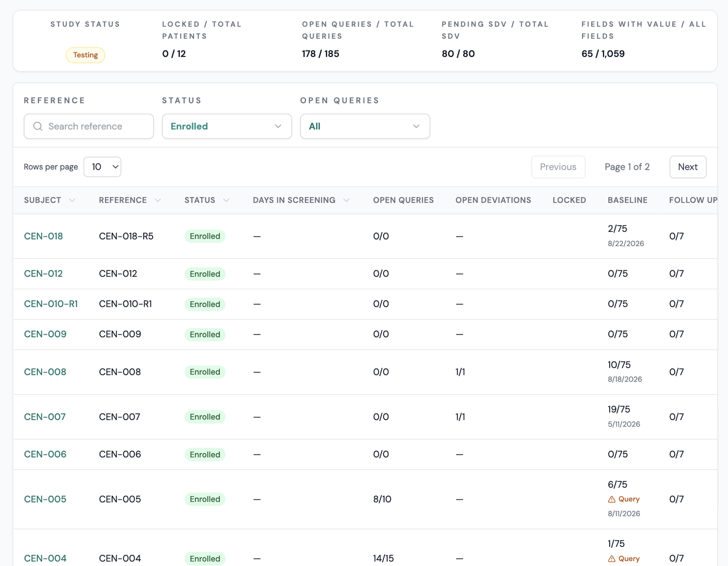Click the Query warning icon for CEN-005
The image size is (728, 566).
(x=612, y=499)
